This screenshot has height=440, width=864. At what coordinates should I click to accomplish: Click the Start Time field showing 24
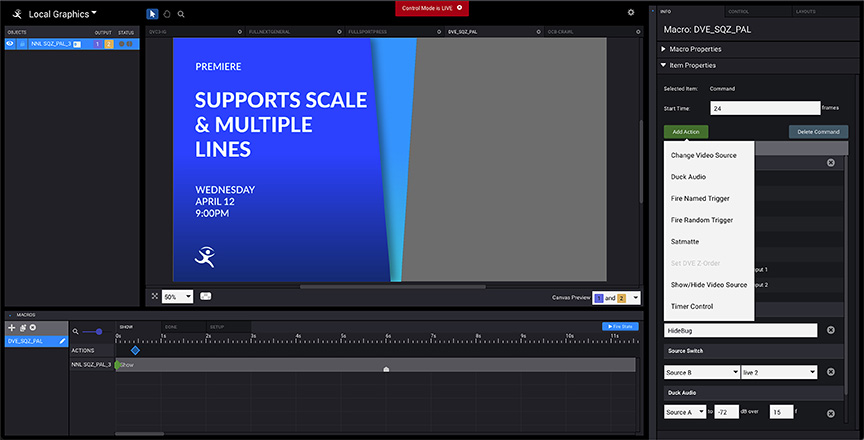pyautogui.click(x=765, y=108)
